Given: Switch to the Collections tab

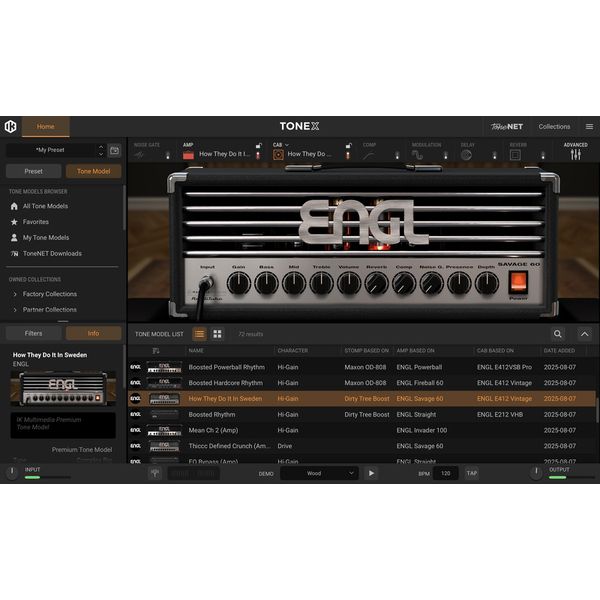Looking at the screenshot, I should pos(554,126).
